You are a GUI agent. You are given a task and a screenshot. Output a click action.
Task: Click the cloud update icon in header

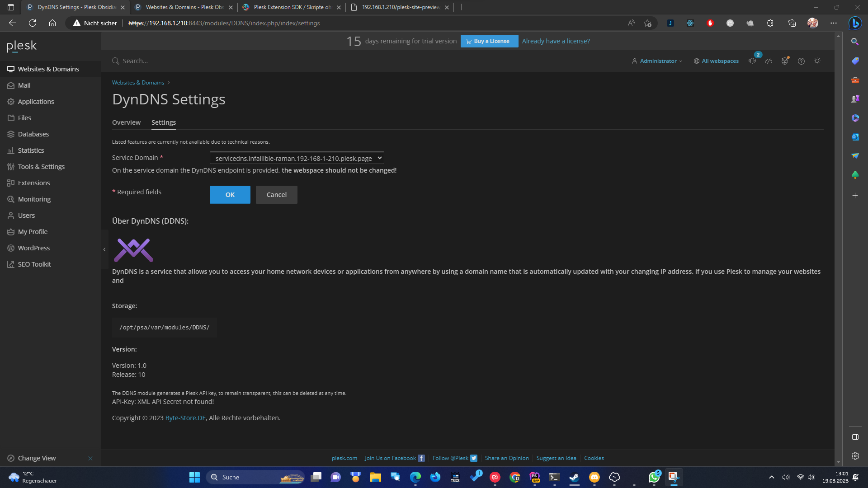769,61
